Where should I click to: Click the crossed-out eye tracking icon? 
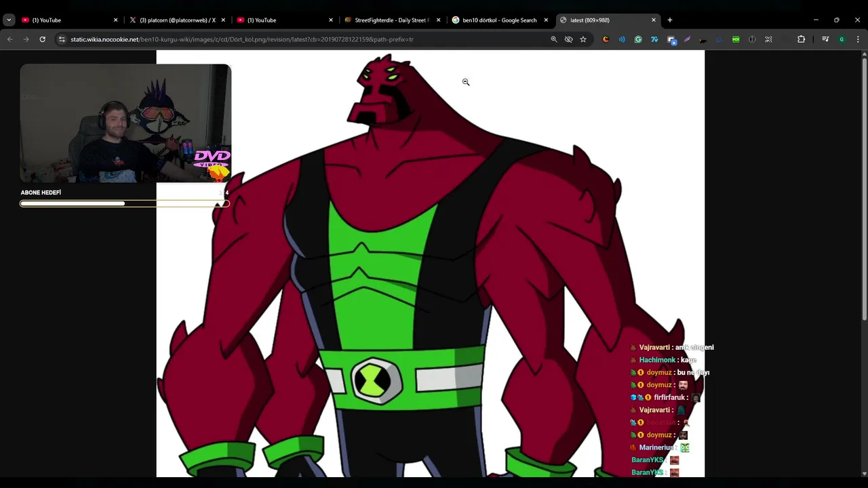click(x=568, y=39)
